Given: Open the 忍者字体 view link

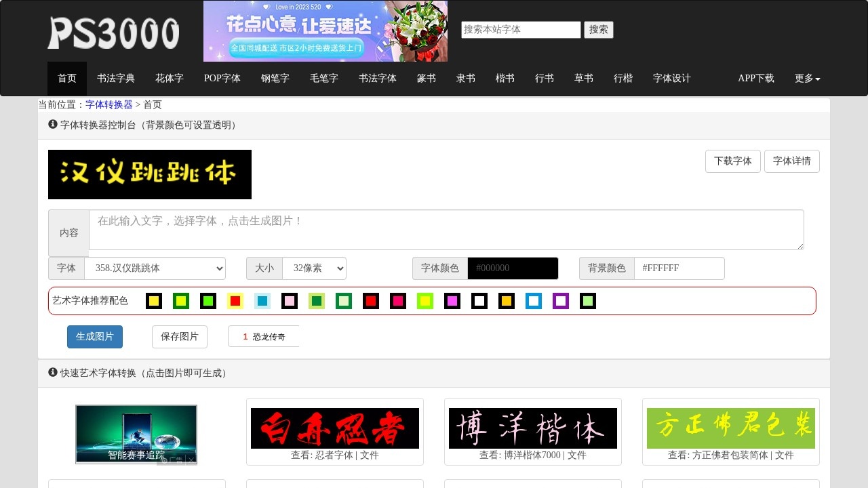Looking at the screenshot, I should [334, 455].
